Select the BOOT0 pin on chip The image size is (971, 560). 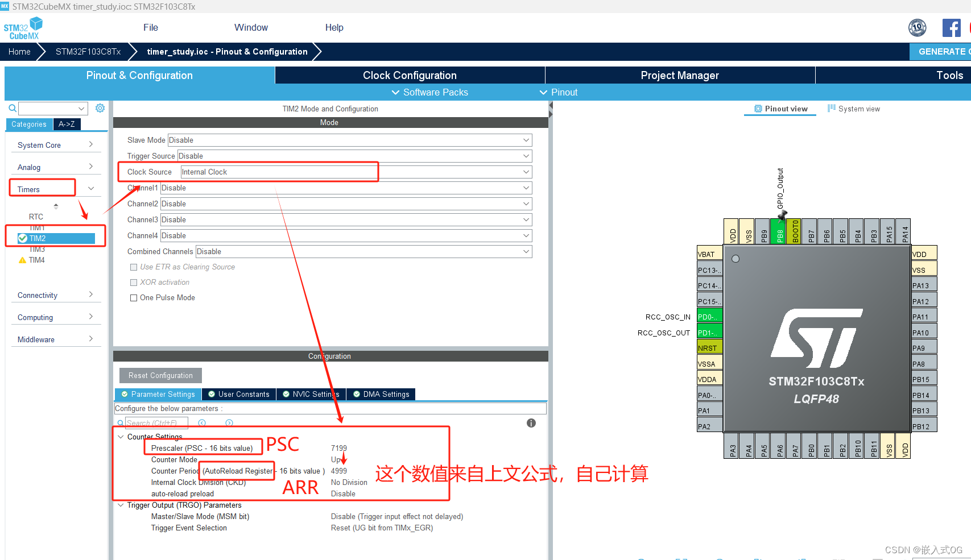coord(795,231)
